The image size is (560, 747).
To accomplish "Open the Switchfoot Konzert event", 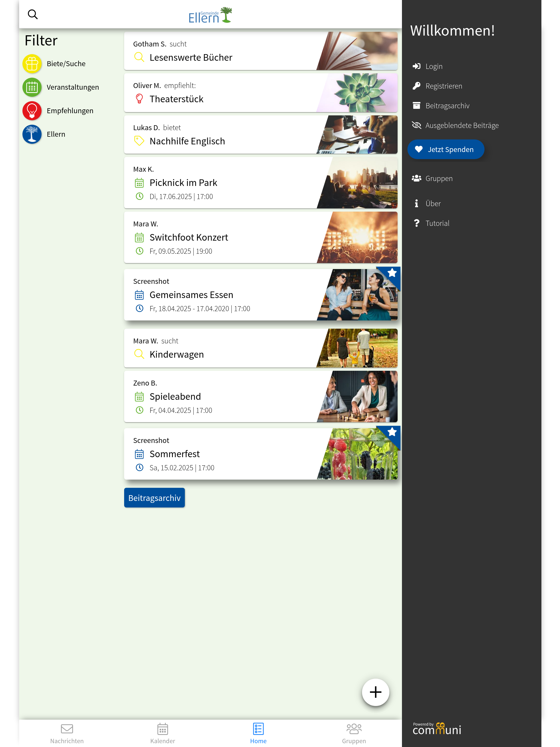I will pos(260,237).
